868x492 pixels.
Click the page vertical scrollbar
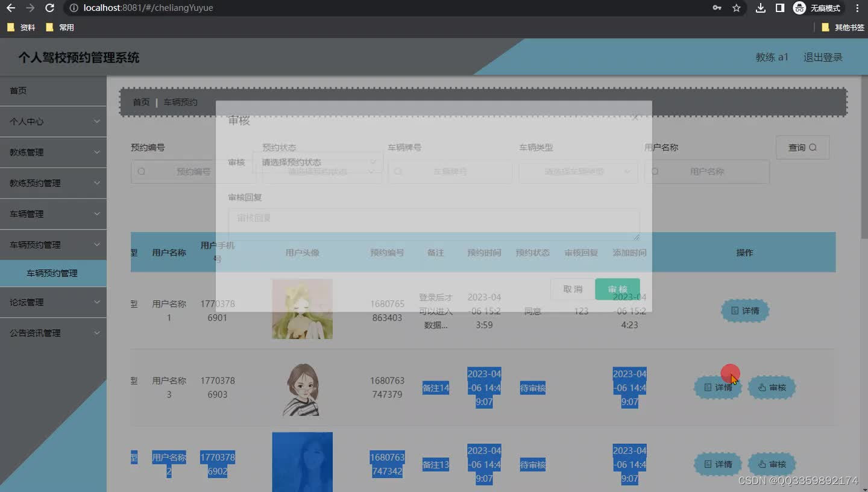(x=864, y=156)
